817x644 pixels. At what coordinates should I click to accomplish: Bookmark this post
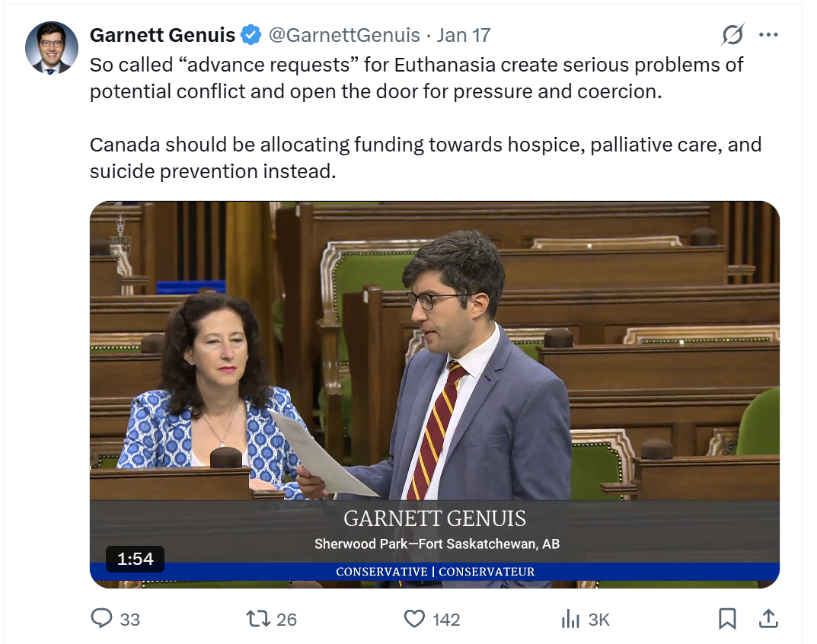click(x=727, y=618)
